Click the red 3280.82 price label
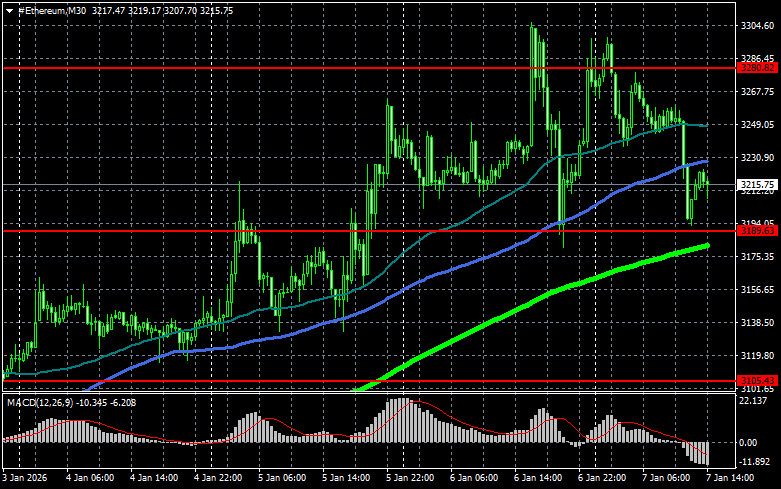The image size is (781, 489). pos(757,68)
